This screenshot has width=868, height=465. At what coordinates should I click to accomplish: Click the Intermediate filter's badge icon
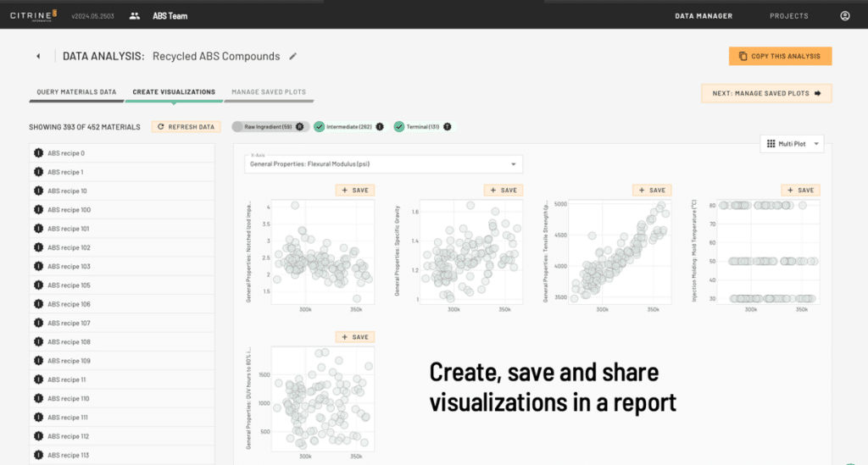(x=380, y=127)
